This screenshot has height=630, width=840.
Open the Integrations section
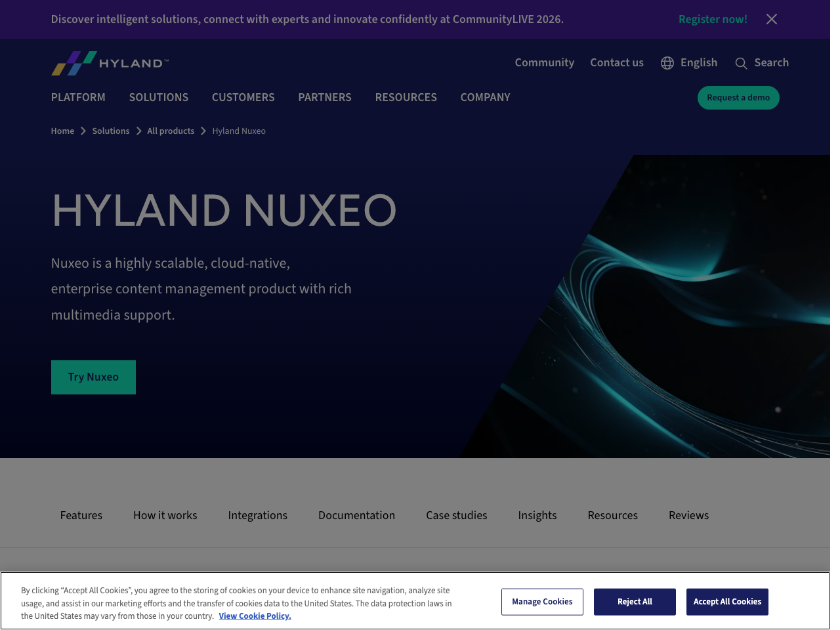[x=257, y=515]
